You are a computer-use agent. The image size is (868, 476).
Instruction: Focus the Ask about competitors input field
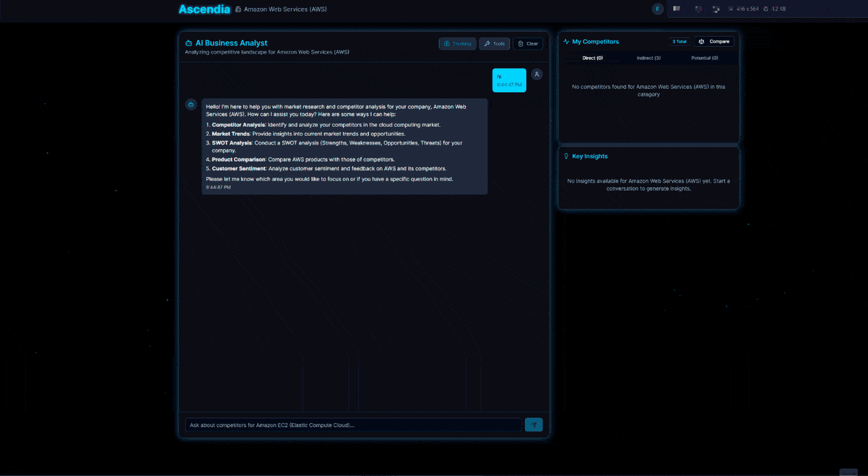[353, 424]
